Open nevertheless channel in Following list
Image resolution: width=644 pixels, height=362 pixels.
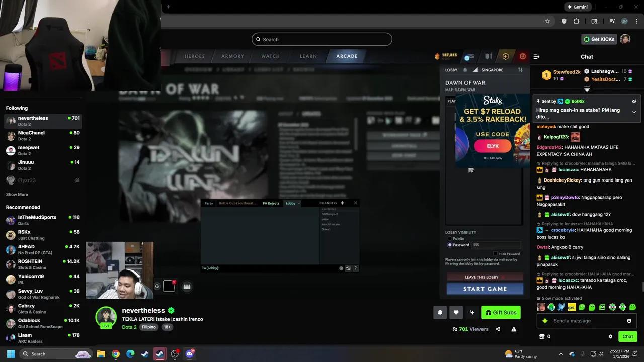coord(43,121)
